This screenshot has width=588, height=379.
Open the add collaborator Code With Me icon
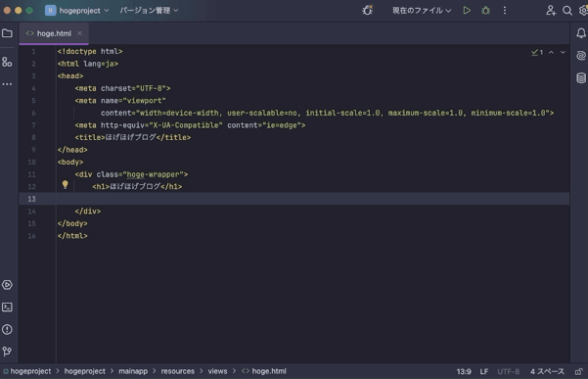pos(551,11)
